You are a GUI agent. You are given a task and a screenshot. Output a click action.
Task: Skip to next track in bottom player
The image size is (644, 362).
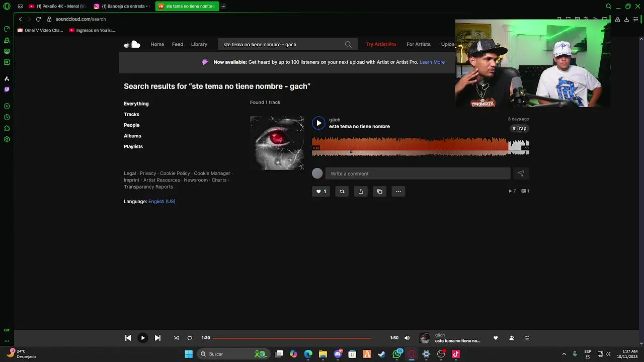(x=157, y=338)
